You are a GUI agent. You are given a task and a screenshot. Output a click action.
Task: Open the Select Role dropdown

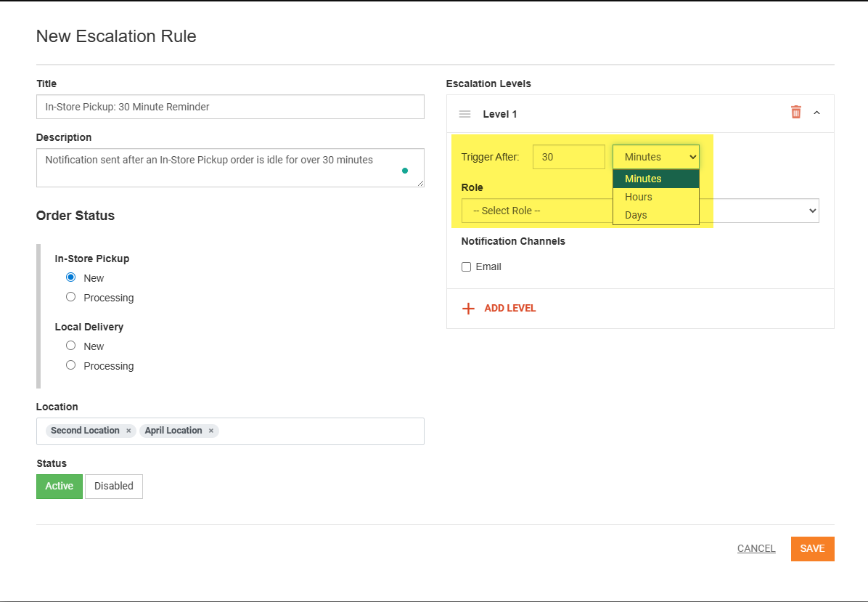[640, 211]
